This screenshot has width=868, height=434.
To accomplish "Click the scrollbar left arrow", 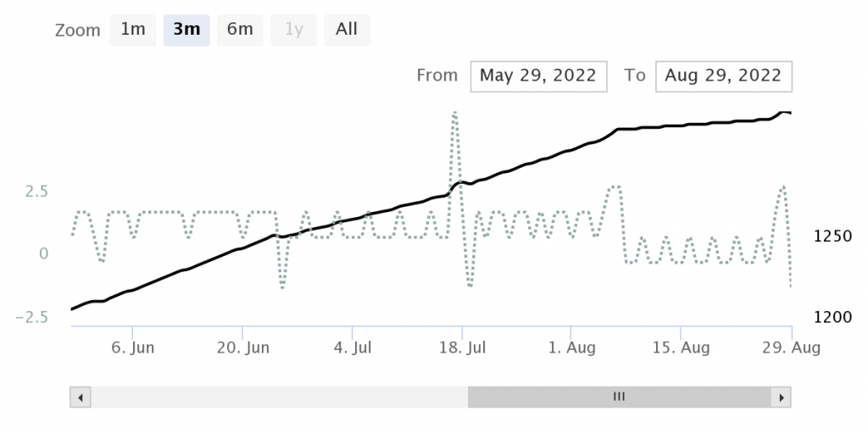I will point(80,397).
